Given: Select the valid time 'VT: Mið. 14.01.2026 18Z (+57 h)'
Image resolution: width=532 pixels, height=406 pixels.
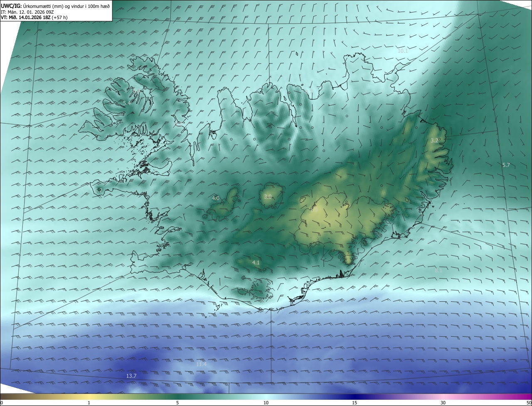Looking at the screenshot, I should 35,18.
